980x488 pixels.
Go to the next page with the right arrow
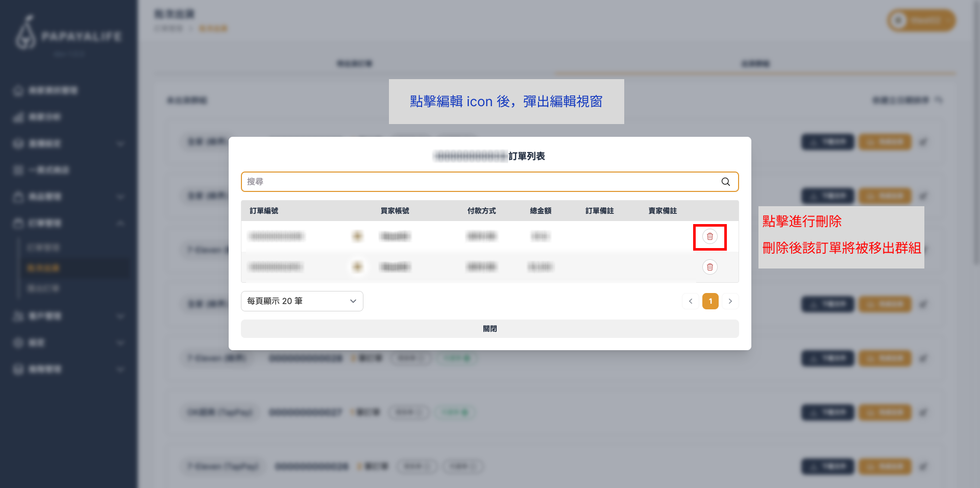(730, 301)
